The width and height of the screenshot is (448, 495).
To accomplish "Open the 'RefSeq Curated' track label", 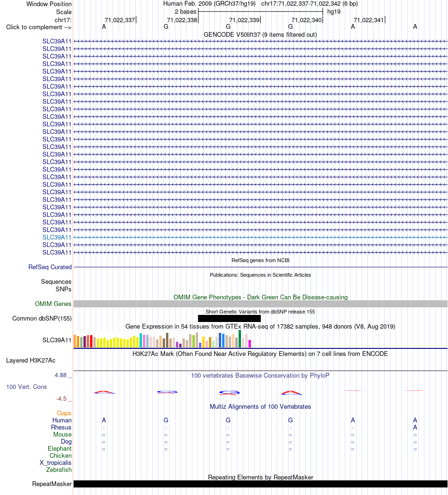I will tap(50, 267).
